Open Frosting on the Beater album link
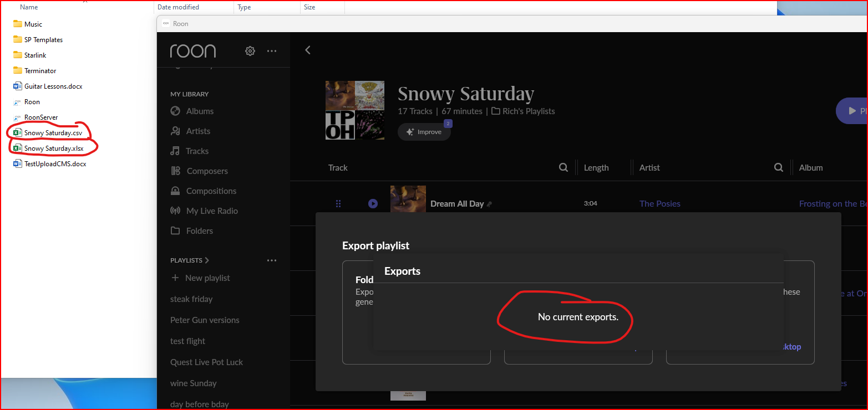 pos(833,203)
